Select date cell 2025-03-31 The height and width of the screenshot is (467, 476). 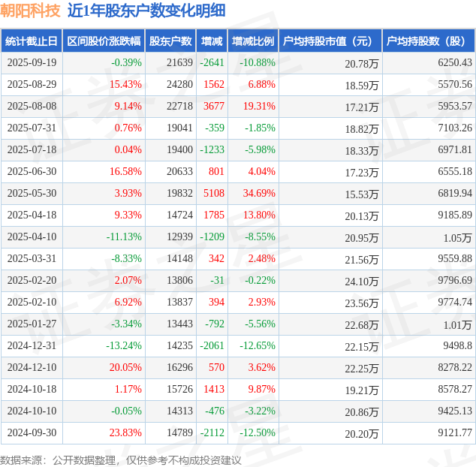[x=32, y=258]
